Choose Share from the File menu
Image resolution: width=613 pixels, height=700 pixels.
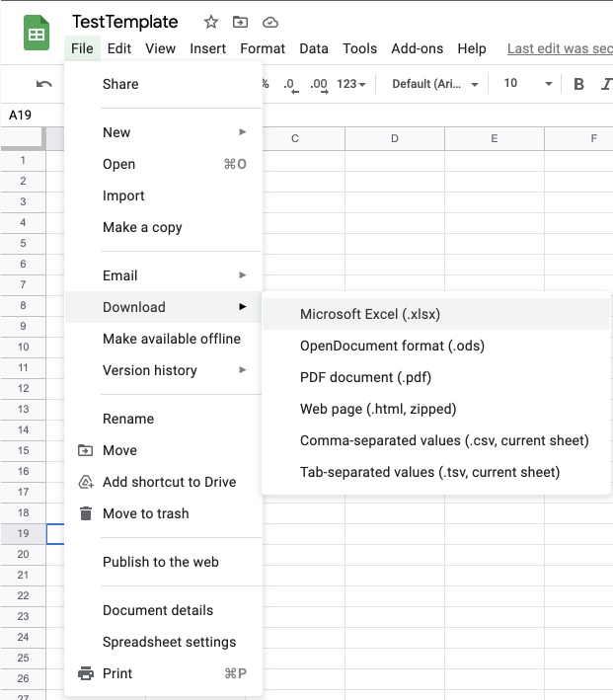pos(164,84)
